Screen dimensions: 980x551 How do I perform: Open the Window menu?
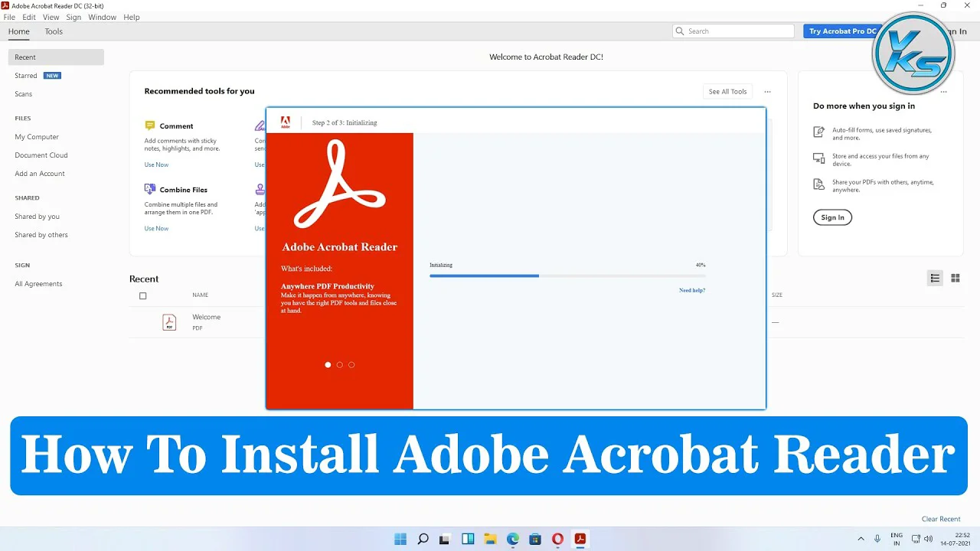pyautogui.click(x=102, y=17)
